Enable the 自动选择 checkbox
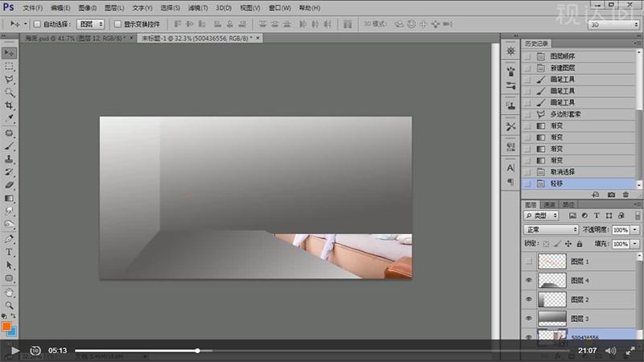This screenshot has width=644, height=362. tap(37, 24)
